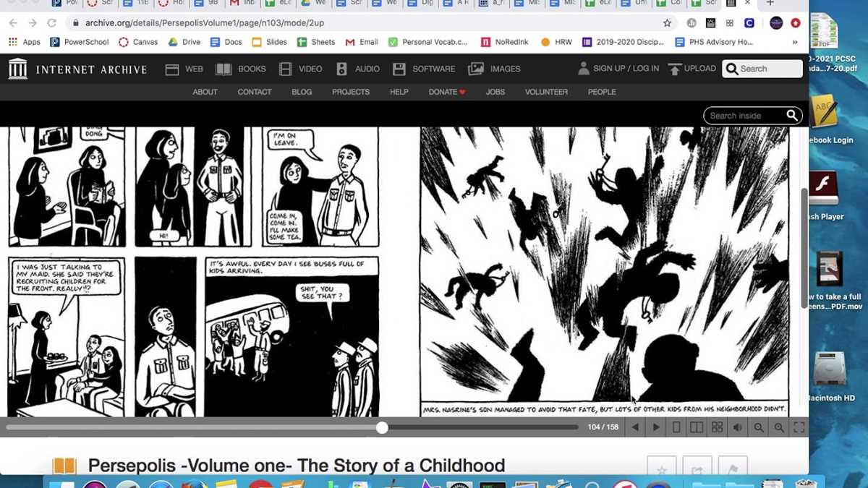
Task: Close the active browser tab
Action: click(747, 4)
